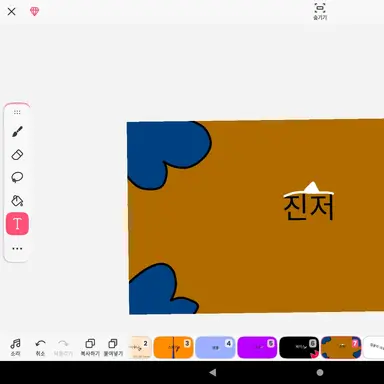
Task: Select the Paint bucket fill tool
Action: [x=17, y=200]
